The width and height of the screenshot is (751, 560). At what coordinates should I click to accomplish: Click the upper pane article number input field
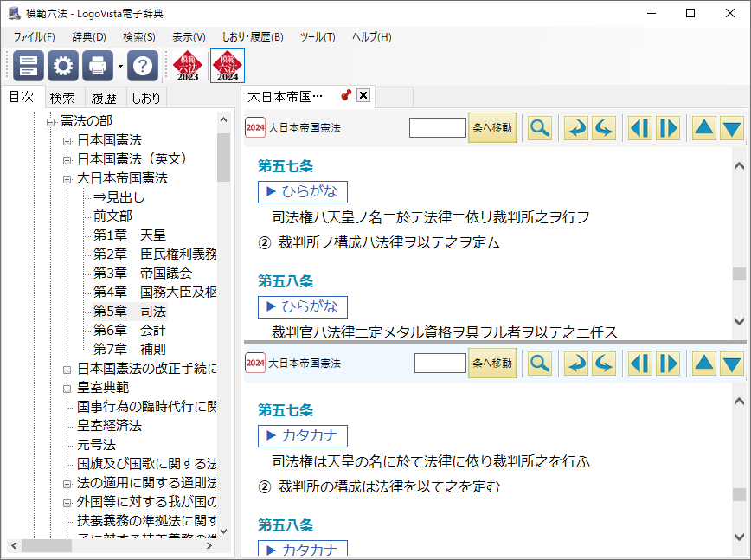tap(437, 127)
